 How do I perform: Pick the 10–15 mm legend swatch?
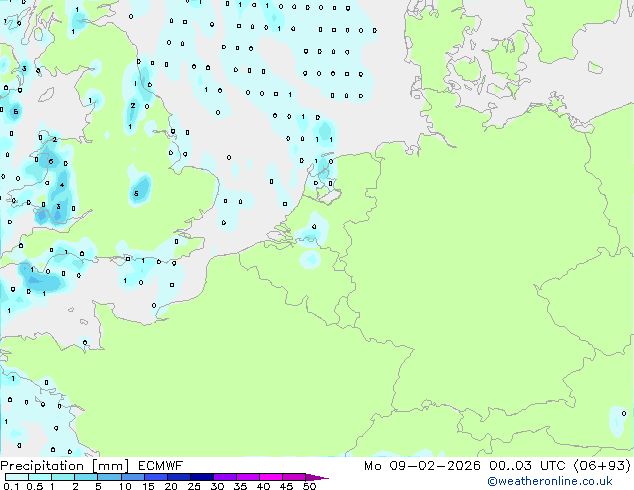click(132, 477)
